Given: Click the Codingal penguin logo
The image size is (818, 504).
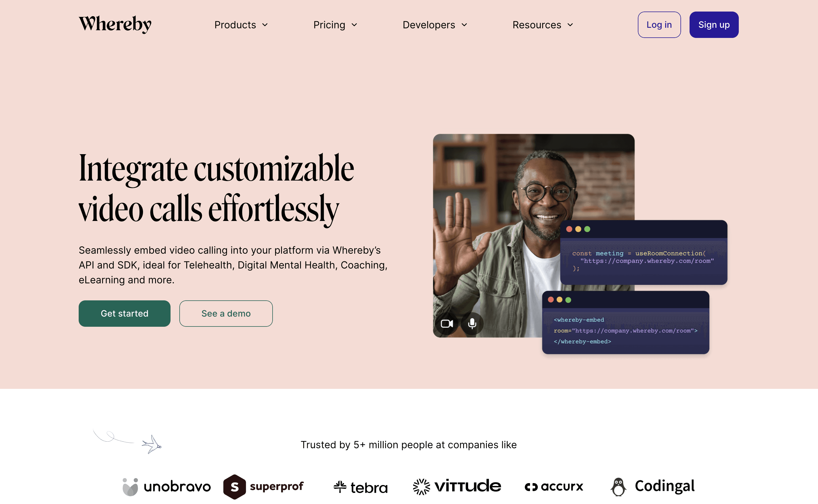Looking at the screenshot, I should coord(652,487).
